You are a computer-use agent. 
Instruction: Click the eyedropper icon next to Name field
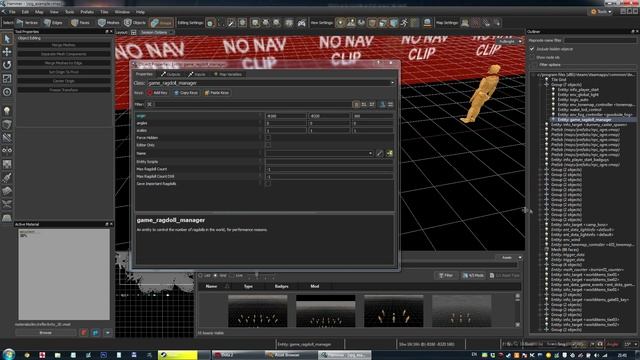(x=380, y=153)
